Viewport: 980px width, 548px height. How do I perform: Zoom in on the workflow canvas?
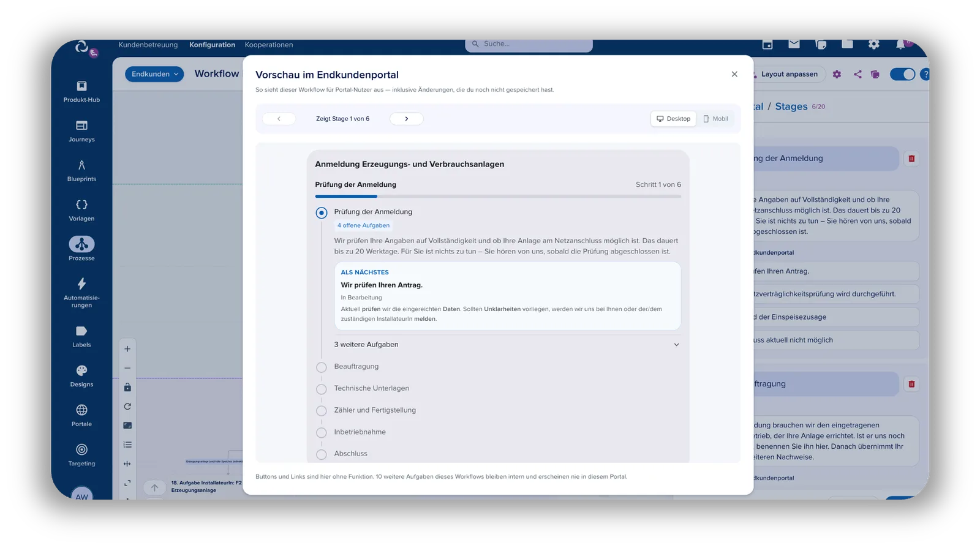coord(127,349)
